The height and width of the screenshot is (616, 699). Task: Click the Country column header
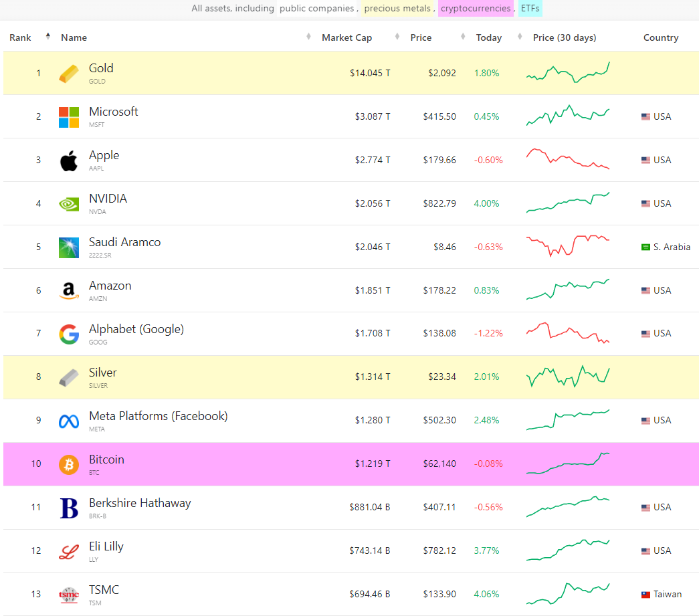click(661, 38)
